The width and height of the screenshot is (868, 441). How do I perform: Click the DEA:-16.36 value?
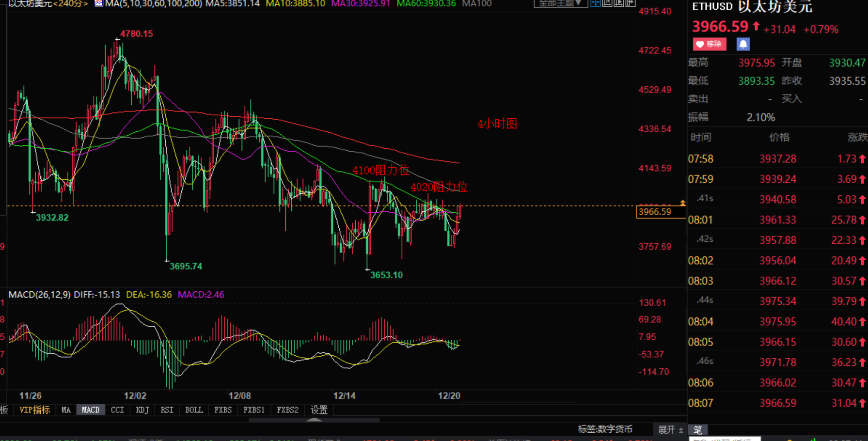(149, 295)
